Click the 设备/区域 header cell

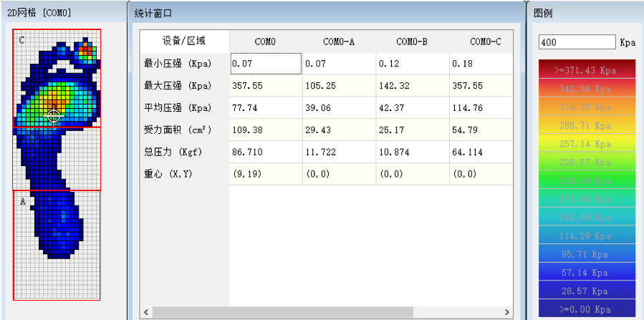[x=184, y=41]
